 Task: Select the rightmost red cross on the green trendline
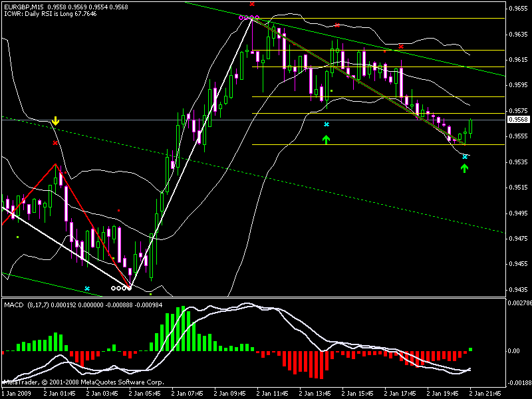tap(401, 46)
